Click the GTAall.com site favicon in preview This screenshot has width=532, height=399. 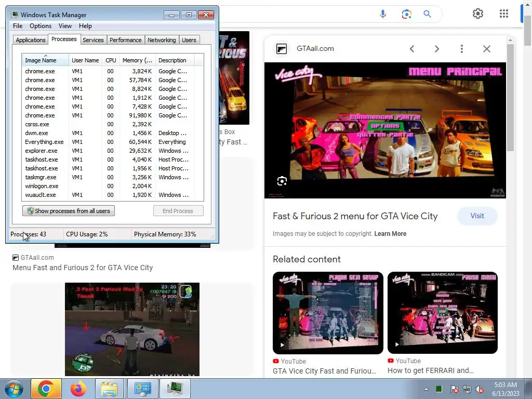(281, 49)
